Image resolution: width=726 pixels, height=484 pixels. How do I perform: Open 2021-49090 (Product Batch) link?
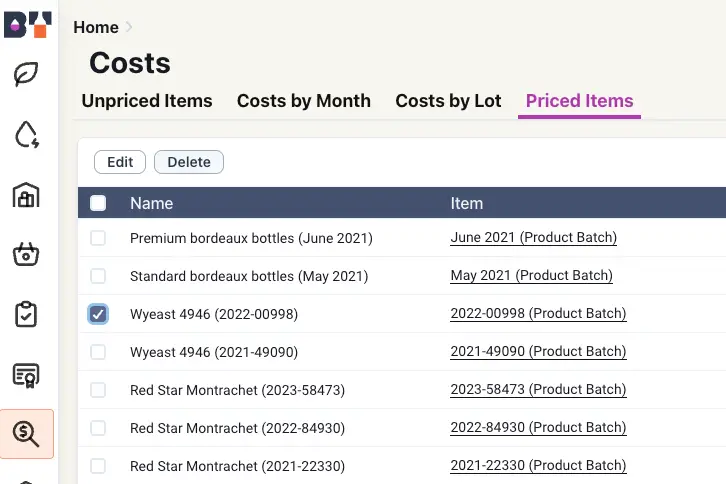538,351
